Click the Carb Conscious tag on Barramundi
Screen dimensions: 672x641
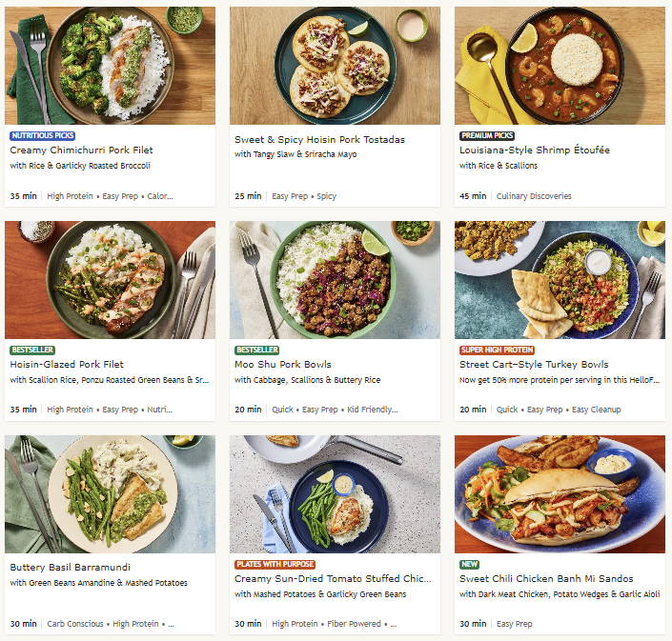click(74, 624)
